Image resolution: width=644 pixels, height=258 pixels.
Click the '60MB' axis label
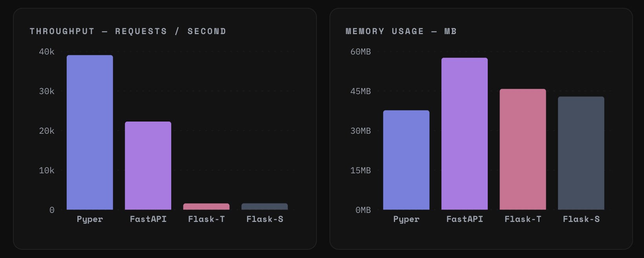(360, 52)
